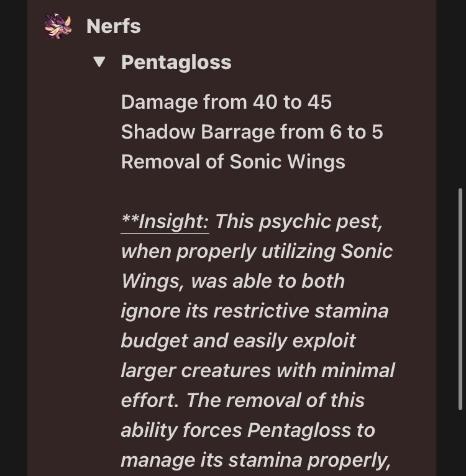
Task: Click the "Removal of Sonic Wings" line
Action: pyautogui.click(x=233, y=162)
